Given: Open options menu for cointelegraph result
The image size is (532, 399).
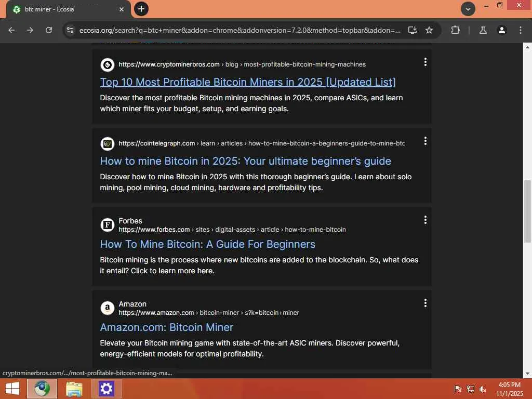Looking at the screenshot, I should (x=425, y=141).
